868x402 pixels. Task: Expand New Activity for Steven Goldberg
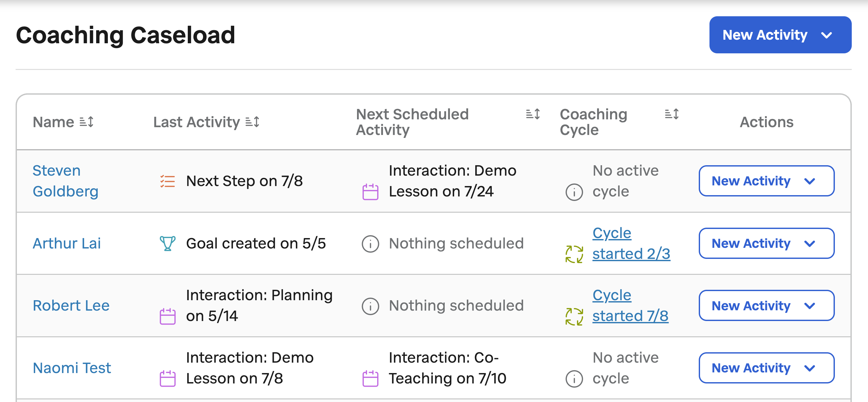click(766, 181)
